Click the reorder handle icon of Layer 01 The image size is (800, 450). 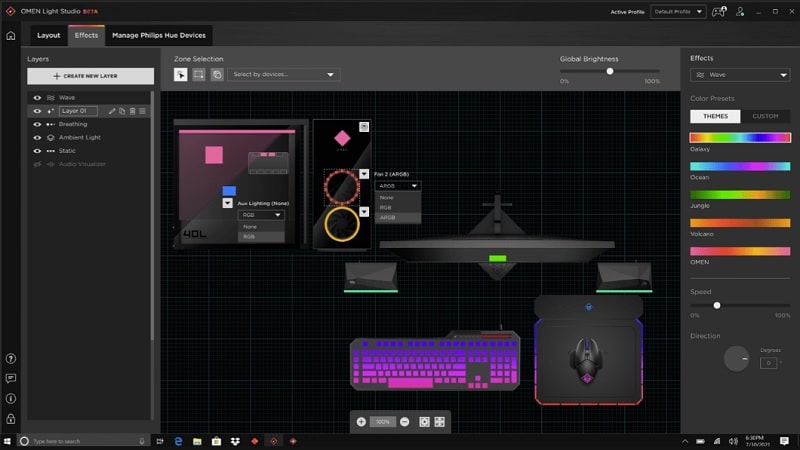(143, 111)
